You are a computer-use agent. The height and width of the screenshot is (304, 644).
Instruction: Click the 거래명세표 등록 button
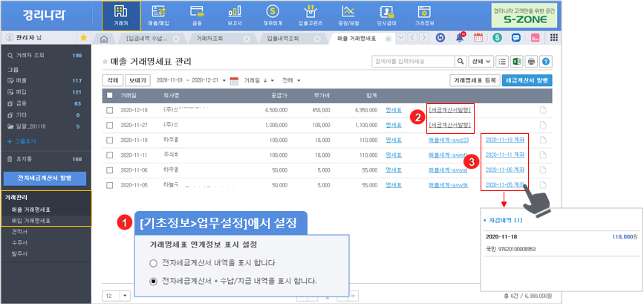(x=475, y=80)
